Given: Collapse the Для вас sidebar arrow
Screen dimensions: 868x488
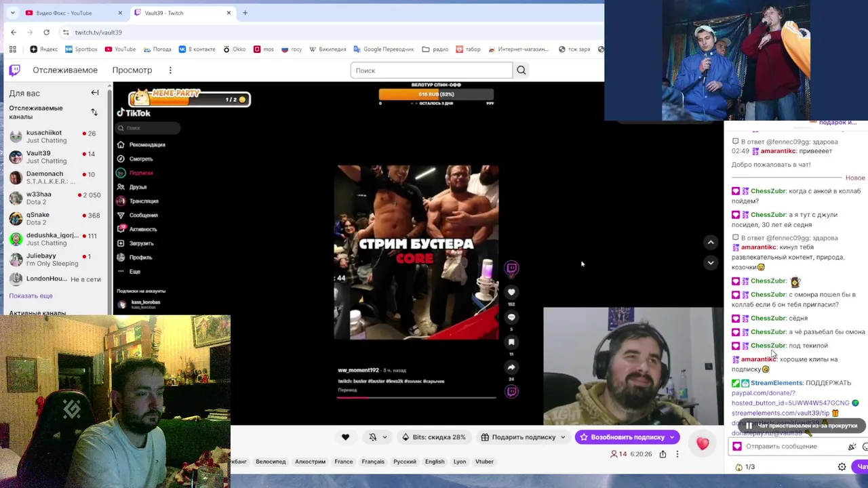Looking at the screenshot, I should click(x=95, y=93).
